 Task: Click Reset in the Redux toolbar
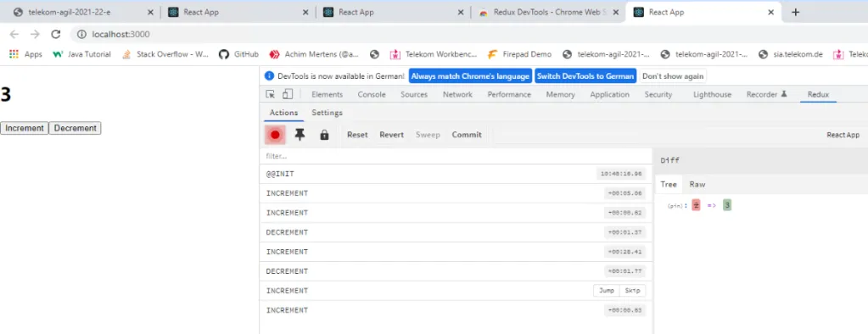coord(357,135)
